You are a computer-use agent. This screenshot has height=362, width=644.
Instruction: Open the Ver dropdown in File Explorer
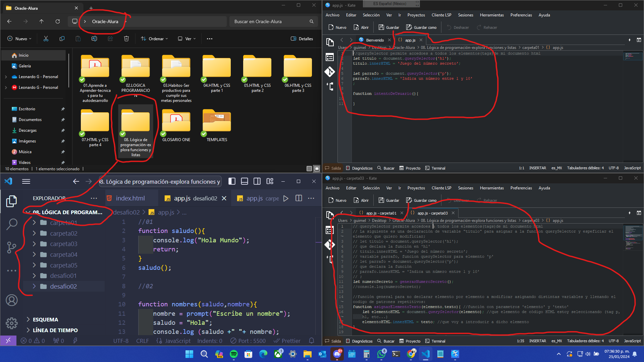(187, 39)
